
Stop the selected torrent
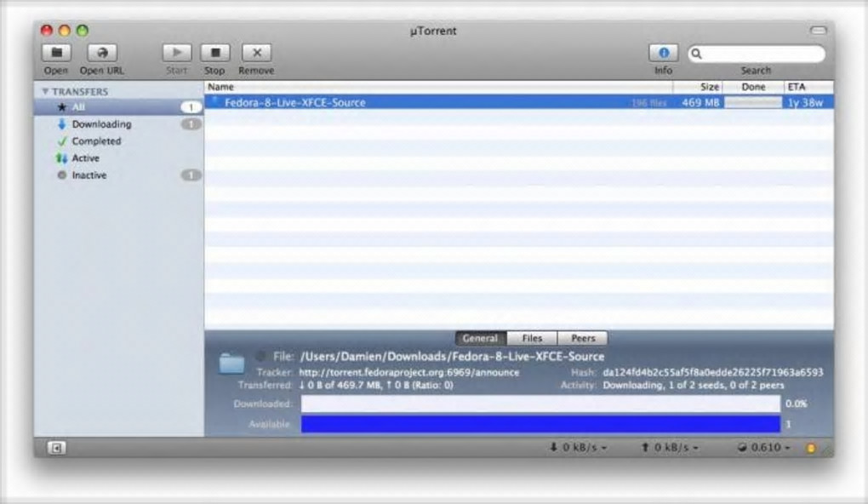click(214, 53)
